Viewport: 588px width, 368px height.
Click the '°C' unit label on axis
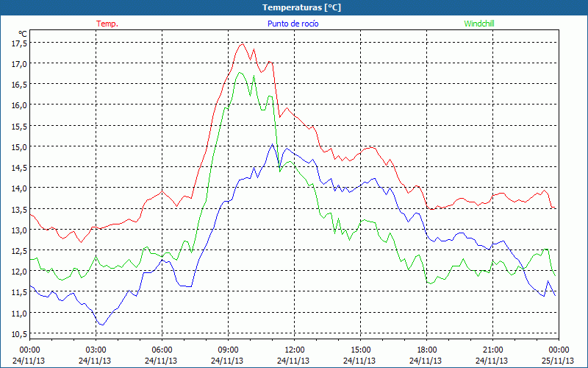coord(23,34)
